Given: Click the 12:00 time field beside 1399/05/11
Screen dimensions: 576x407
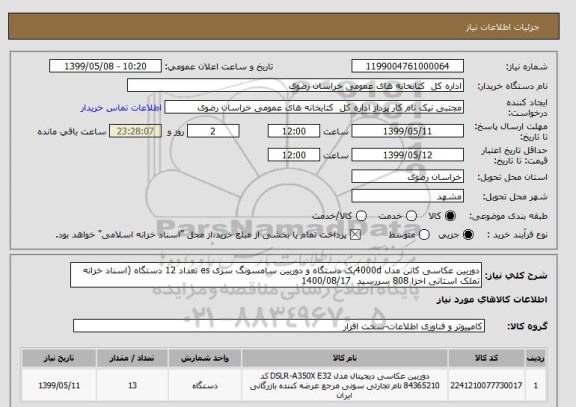Looking at the screenshot, I should coord(294,131).
